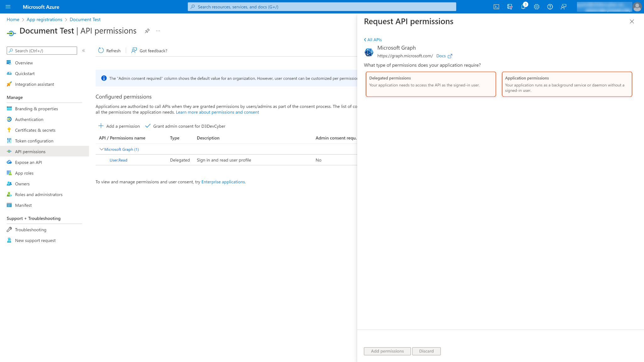644x362 pixels.
Task: Click the top resource search box
Action: click(322, 7)
